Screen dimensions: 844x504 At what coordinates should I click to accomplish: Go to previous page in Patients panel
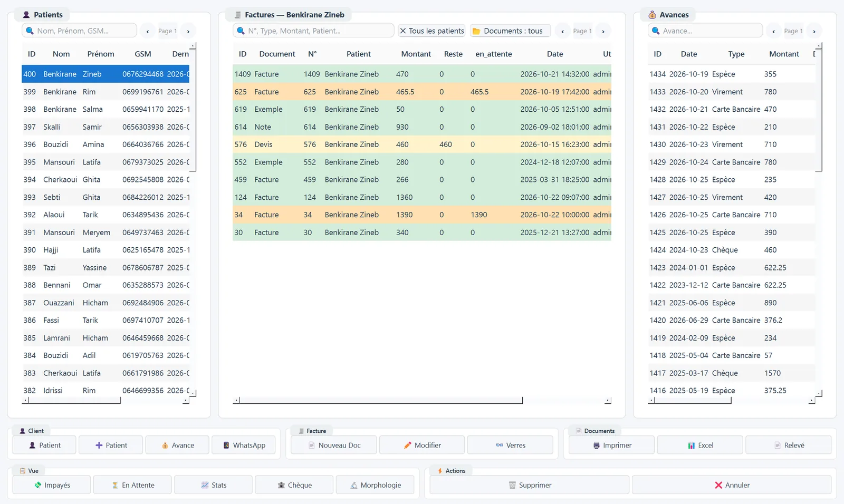[148, 31]
